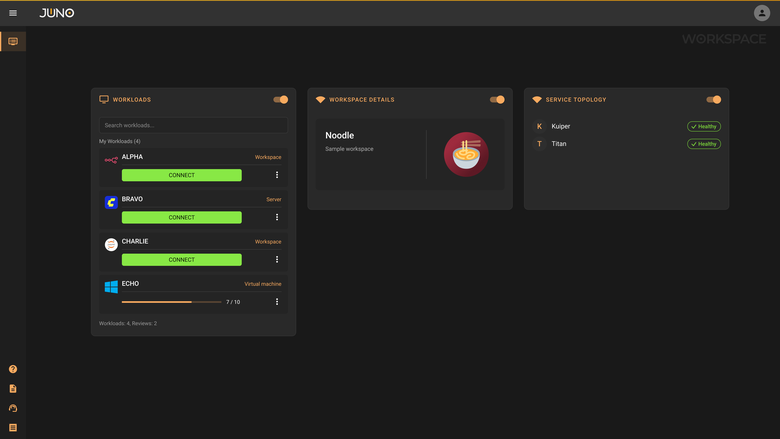
Task: Toggle the Service Topology panel switch
Action: [713, 99]
